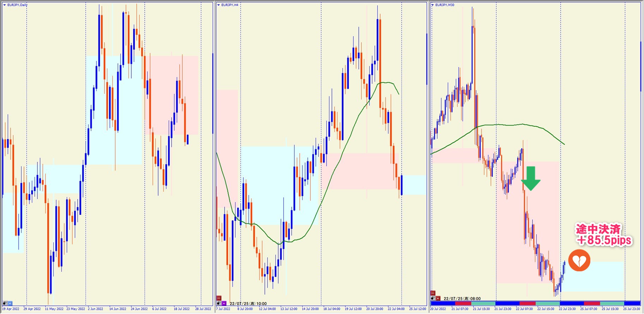This screenshot has height=314, width=644.
Task: Click the 22/07/25 10:00 timestamp label
Action: 248,303
